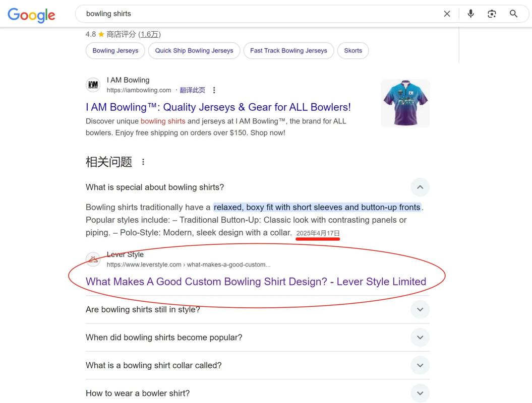Select the 'Quick Ship Bowling Jerseys' chip
532x403 pixels.
tap(194, 50)
